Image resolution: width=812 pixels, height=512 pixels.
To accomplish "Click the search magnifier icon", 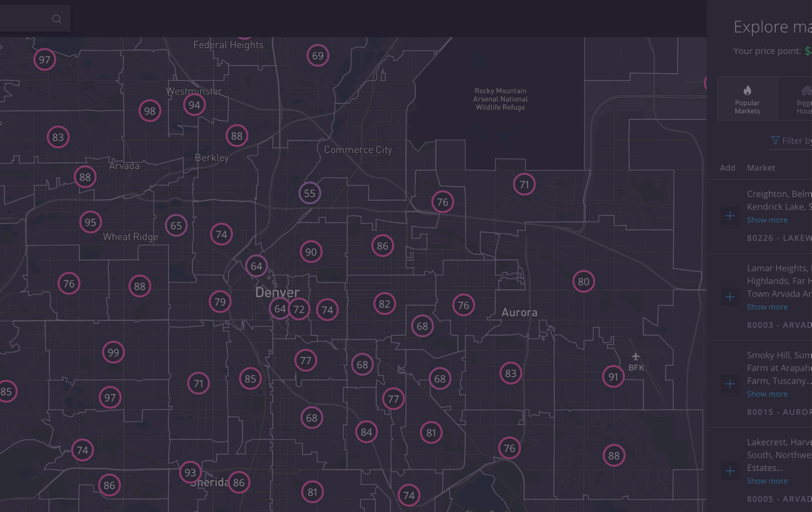I will click(56, 19).
